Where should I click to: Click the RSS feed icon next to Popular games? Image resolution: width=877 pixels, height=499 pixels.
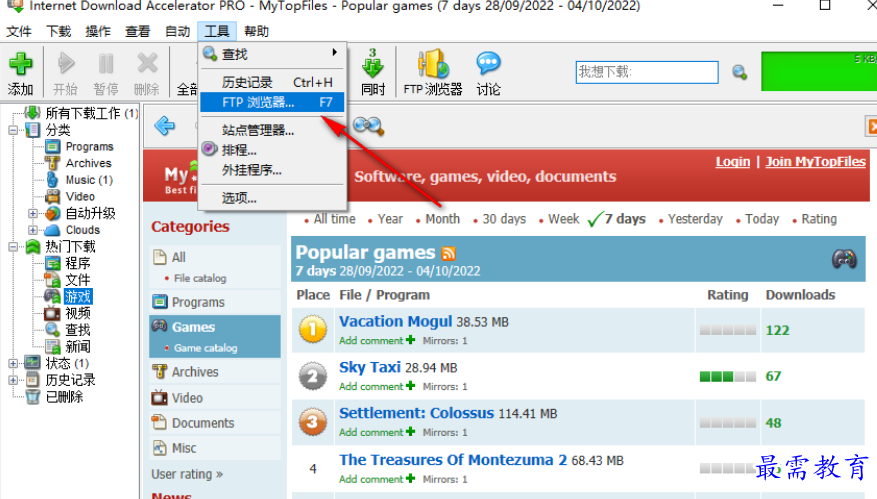[x=449, y=253]
